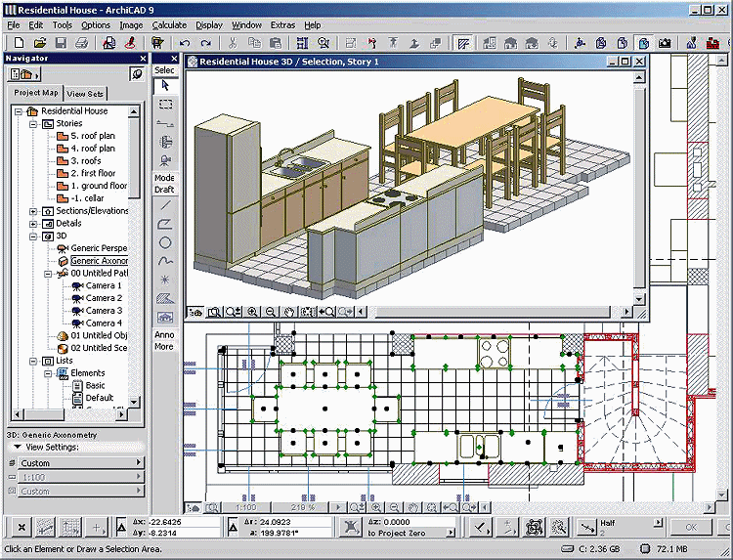Click the OK button in control box
The image size is (733, 560).
(690, 528)
